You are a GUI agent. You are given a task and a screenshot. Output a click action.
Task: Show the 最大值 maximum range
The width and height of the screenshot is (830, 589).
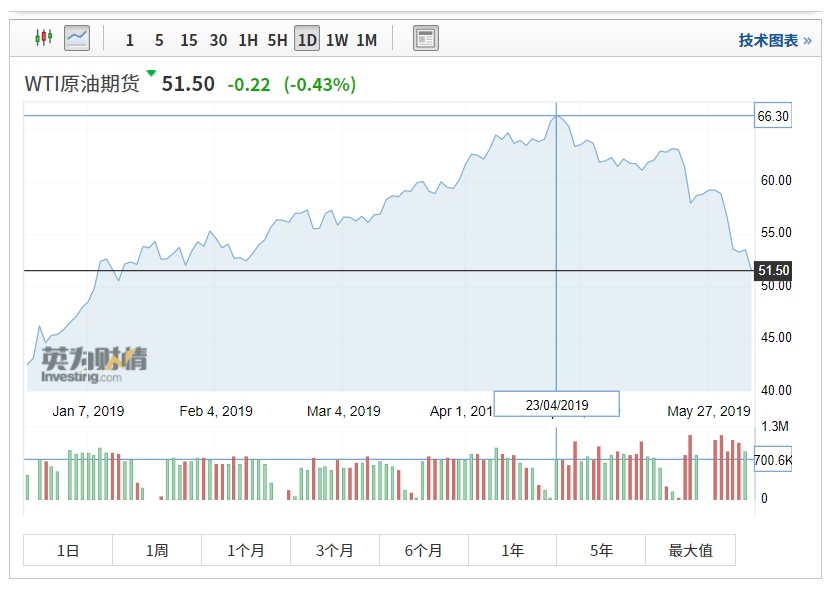click(690, 550)
